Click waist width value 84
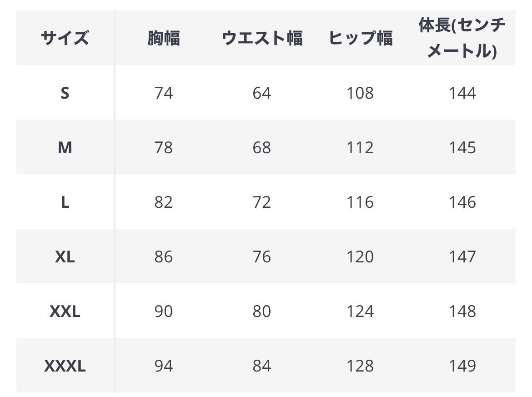This screenshot has height=397, width=532. 262,366
